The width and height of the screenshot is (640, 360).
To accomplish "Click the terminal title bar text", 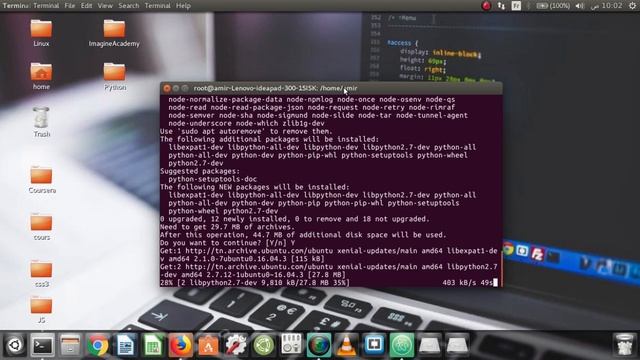I will coord(276,88).
